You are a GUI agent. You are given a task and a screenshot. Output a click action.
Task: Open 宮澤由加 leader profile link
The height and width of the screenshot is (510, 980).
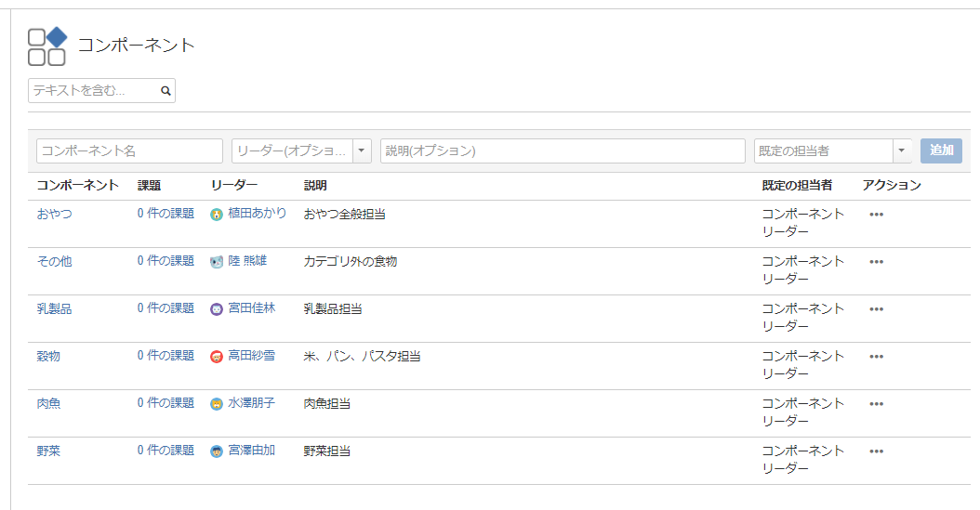click(x=251, y=451)
